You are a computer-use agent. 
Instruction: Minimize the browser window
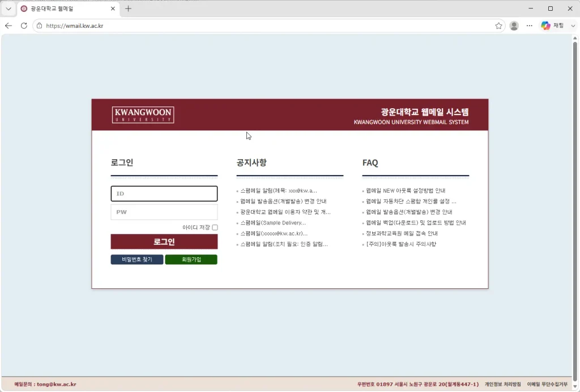531,8
